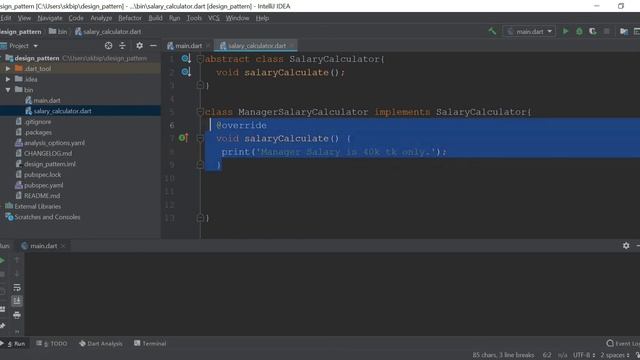This screenshot has height=360, width=640.
Task: Click the Stop icon in top toolbar
Action: (607, 31)
